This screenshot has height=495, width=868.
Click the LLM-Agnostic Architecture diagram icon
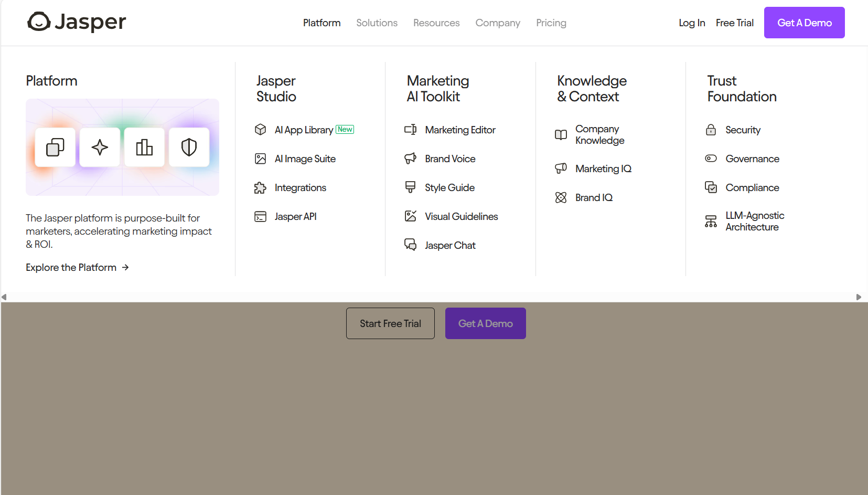click(x=711, y=221)
